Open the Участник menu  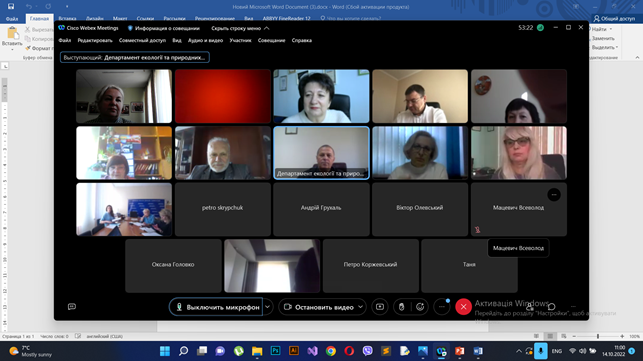pyautogui.click(x=240, y=40)
